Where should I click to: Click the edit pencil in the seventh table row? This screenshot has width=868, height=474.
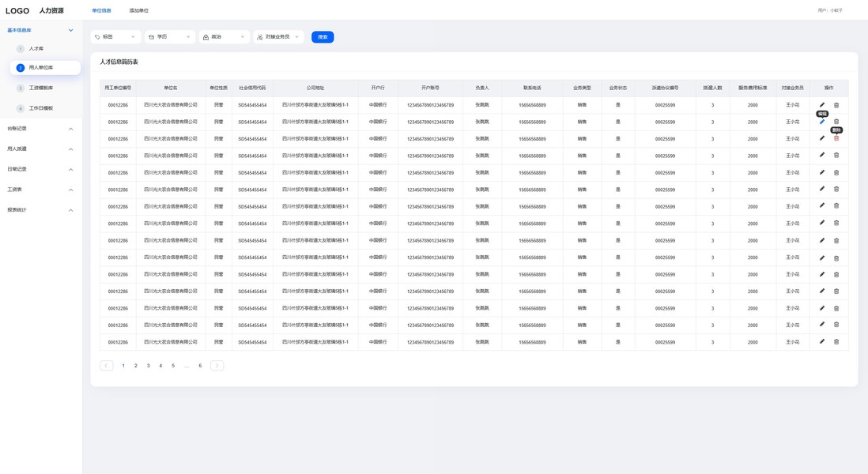point(822,205)
